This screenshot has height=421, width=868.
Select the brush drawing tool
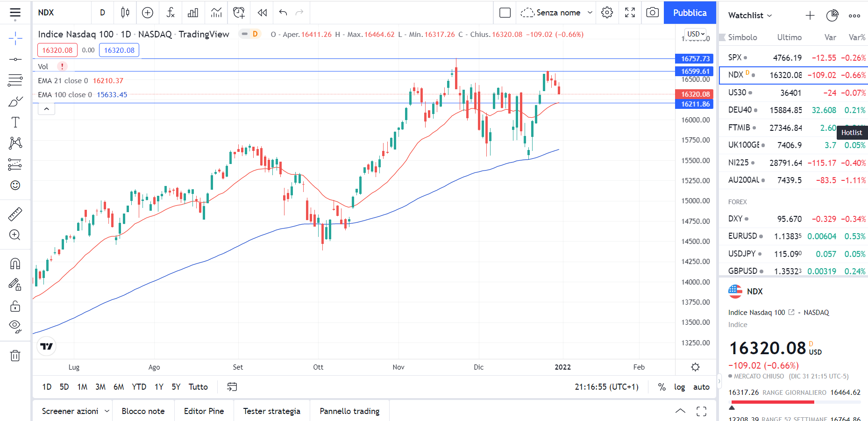coord(15,101)
